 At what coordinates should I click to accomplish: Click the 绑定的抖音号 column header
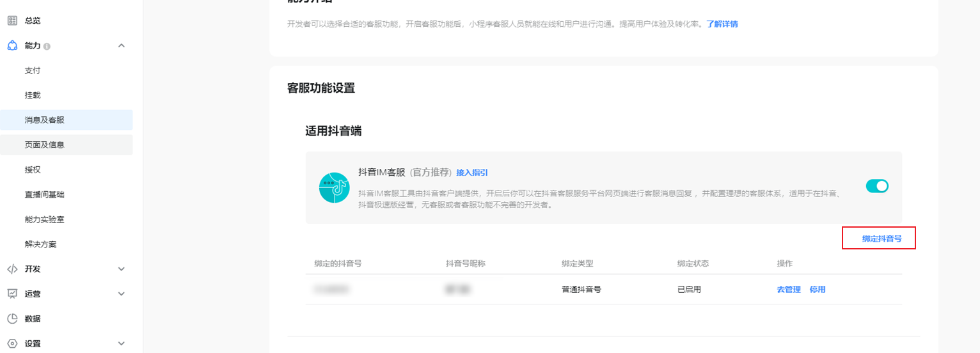click(338, 263)
